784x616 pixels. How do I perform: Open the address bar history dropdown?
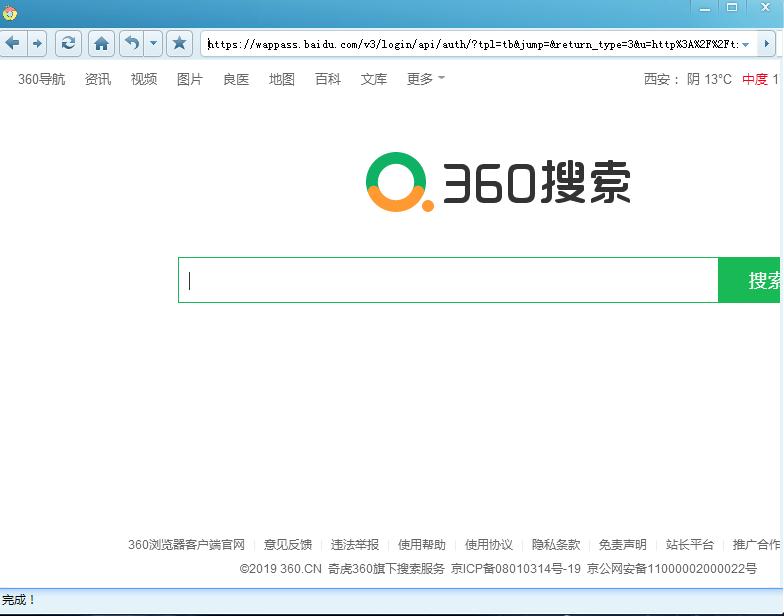click(746, 44)
